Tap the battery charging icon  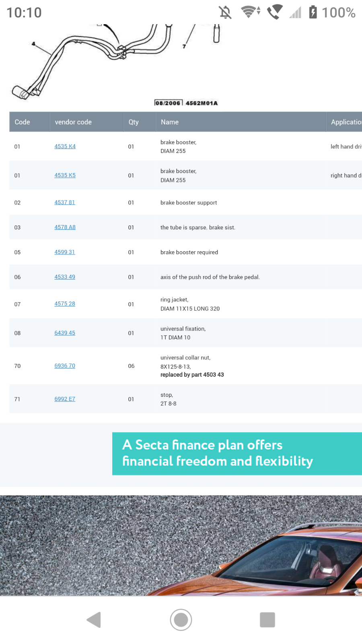(x=313, y=12)
